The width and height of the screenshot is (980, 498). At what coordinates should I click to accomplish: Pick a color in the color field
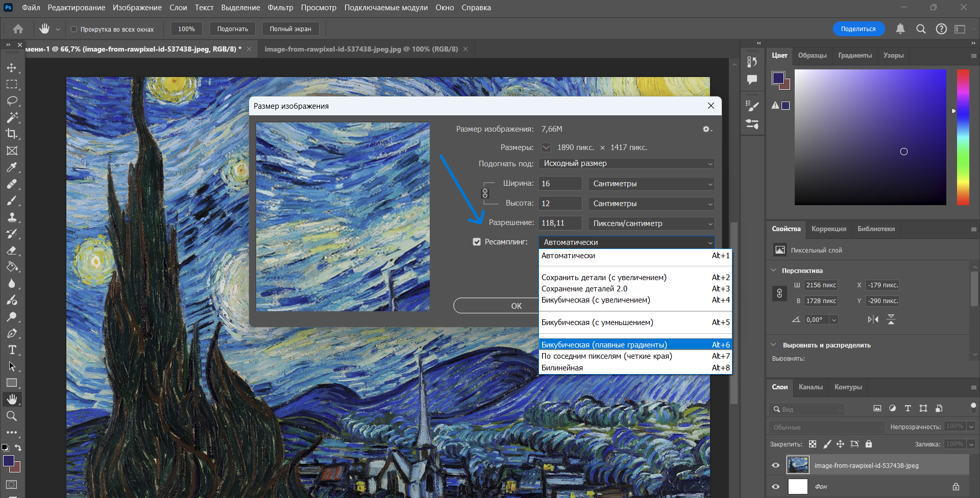[x=870, y=137]
